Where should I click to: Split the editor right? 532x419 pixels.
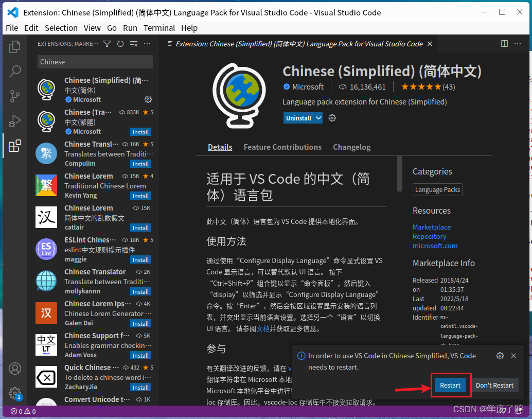(x=505, y=44)
